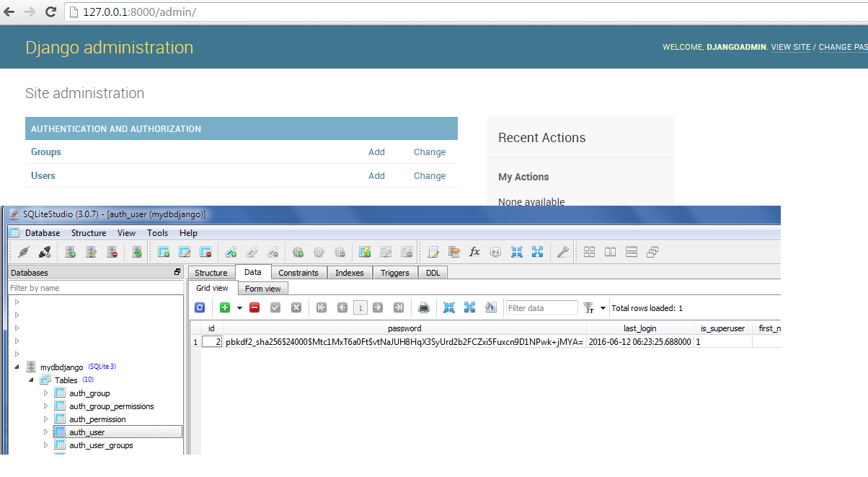
Task: Open the Tools menu
Action: click(158, 233)
